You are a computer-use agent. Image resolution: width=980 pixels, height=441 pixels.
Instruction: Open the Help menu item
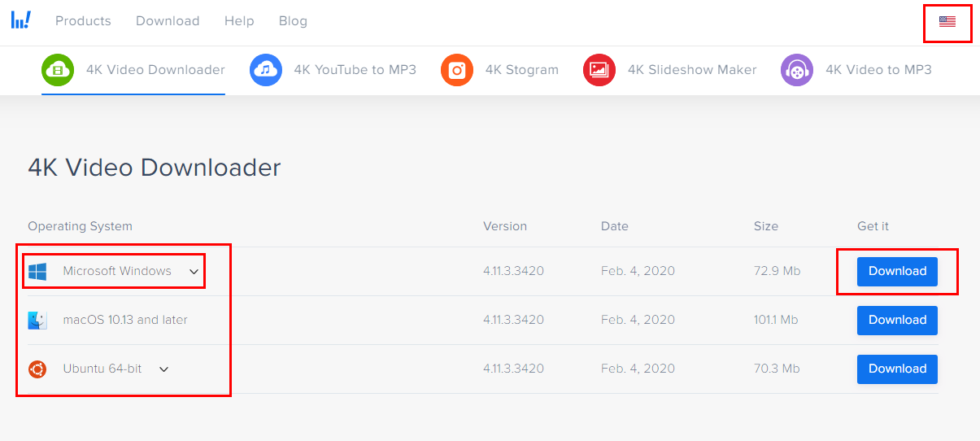(x=239, y=21)
